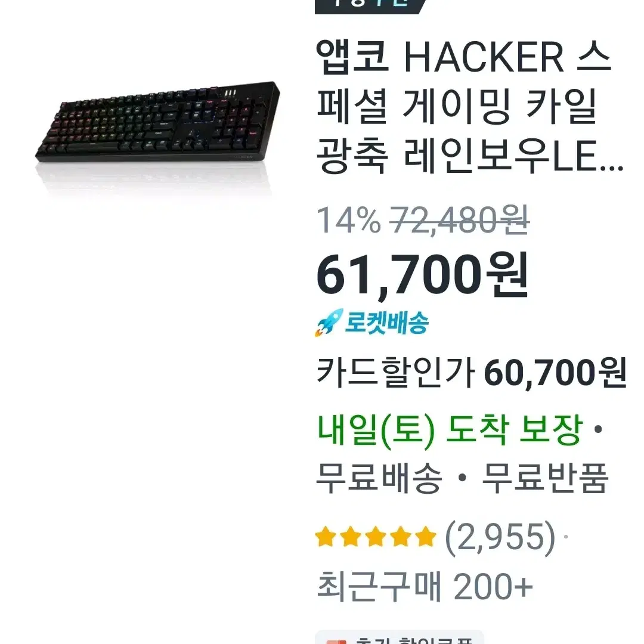This screenshot has width=644, height=644.
Task: Click the 내일(토) 도착 보장 delivery text
Action: [x=450, y=429]
